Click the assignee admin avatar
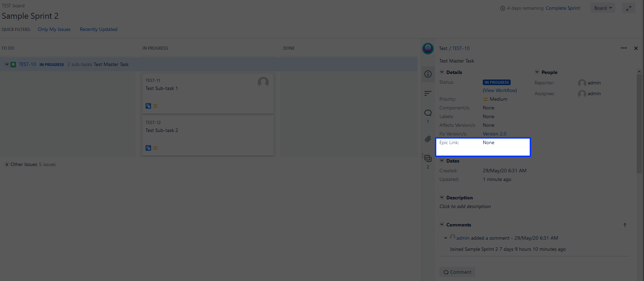 pyautogui.click(x=582, y=94)
